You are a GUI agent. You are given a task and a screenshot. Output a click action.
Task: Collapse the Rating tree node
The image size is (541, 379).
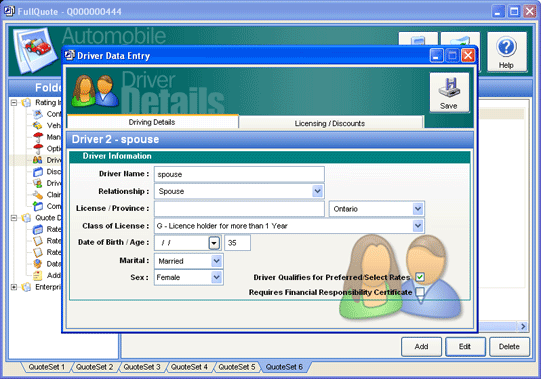tap(14, 103)
